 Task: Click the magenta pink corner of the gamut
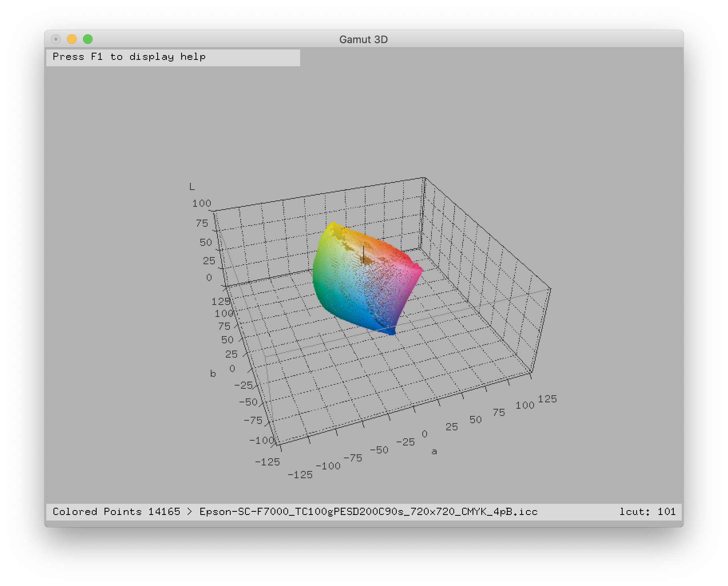coord(418,271)
